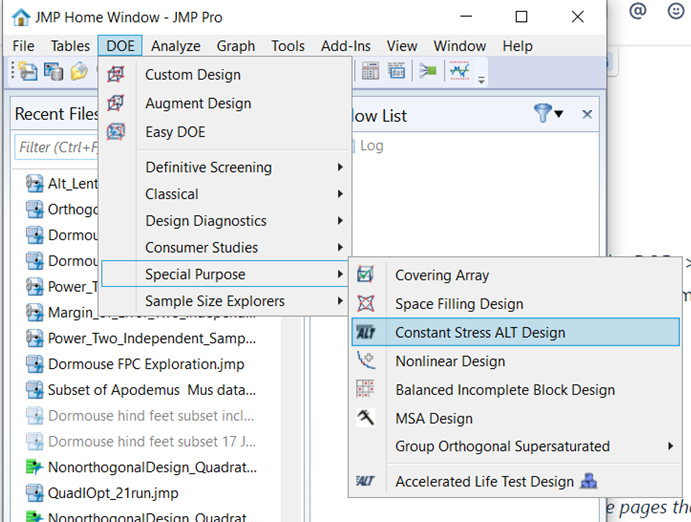Screen dimensions: 691x522
Task: Click the Covering Array icon
Action: pos(366,275)
